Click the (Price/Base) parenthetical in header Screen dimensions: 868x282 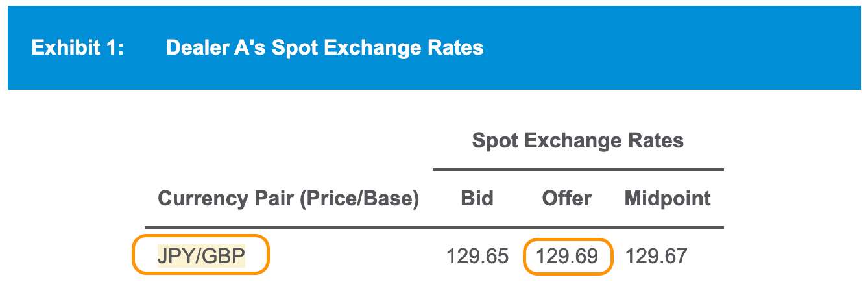click(357, 198)
